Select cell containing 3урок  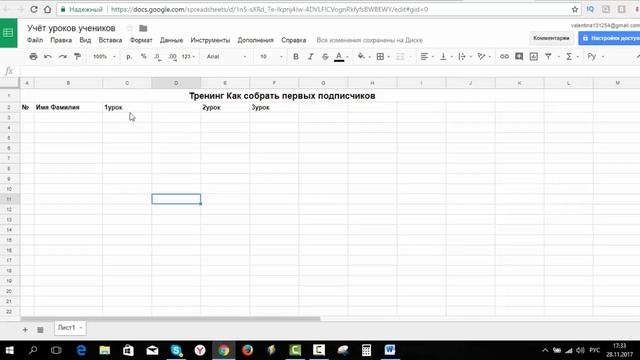click(x=274, y=107)
